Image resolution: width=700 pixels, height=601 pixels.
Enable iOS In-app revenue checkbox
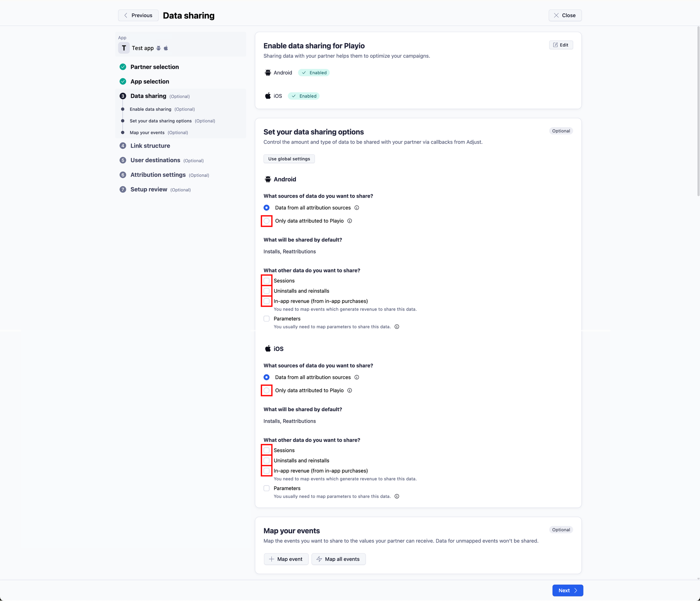267,471
